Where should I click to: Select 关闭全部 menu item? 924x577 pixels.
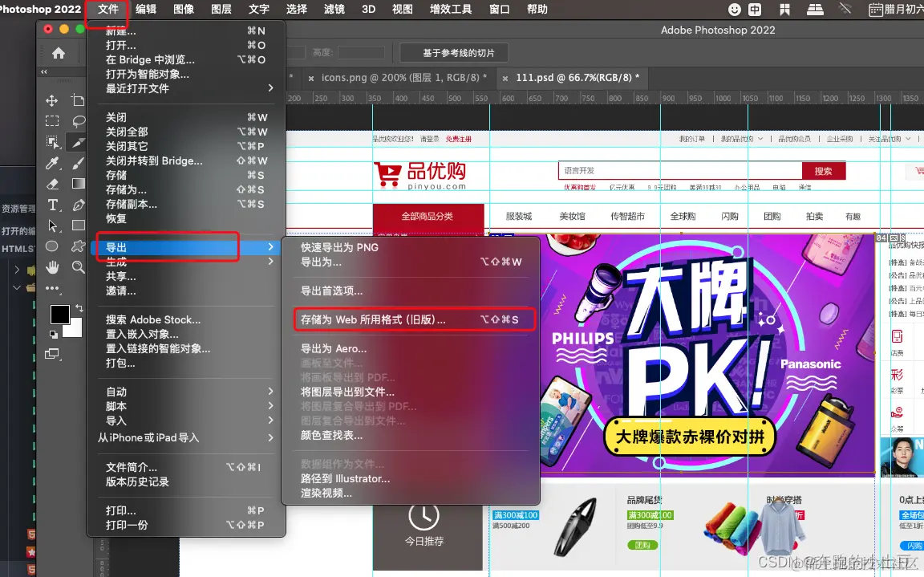pos(186,132)
